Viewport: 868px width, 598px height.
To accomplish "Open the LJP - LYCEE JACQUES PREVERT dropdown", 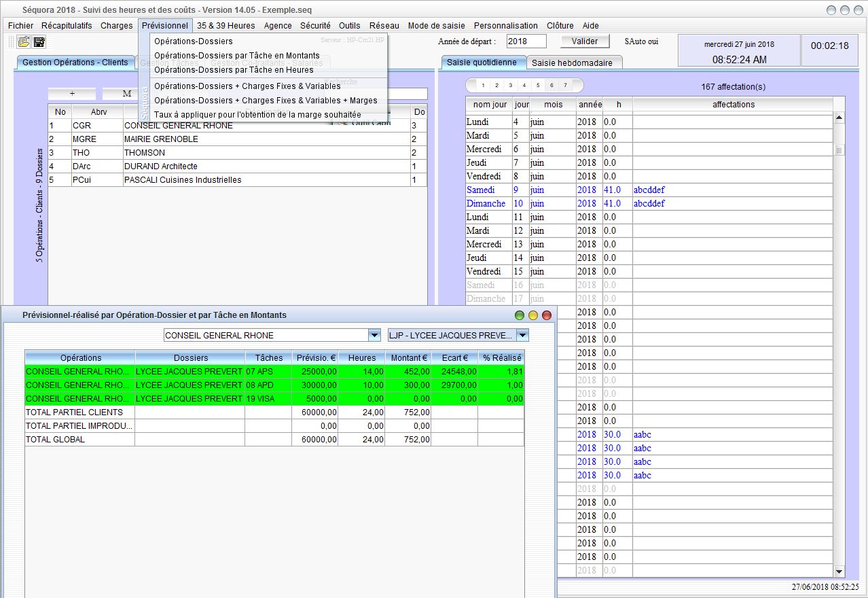I will tap(522, 335).
